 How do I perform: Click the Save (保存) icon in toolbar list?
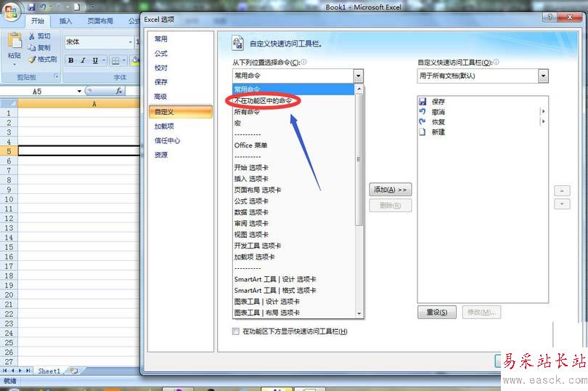422,102
